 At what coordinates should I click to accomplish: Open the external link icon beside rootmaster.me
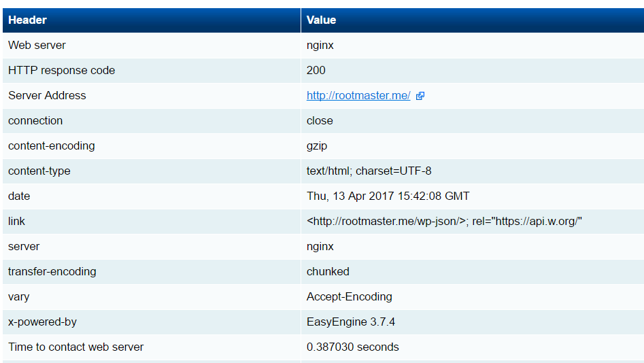pos(420,96)
